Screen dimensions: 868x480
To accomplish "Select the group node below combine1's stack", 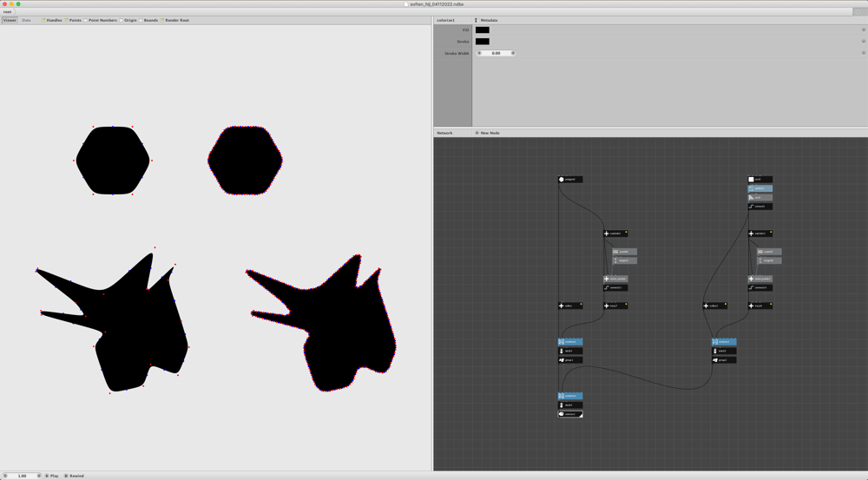I will coord(724,360).
